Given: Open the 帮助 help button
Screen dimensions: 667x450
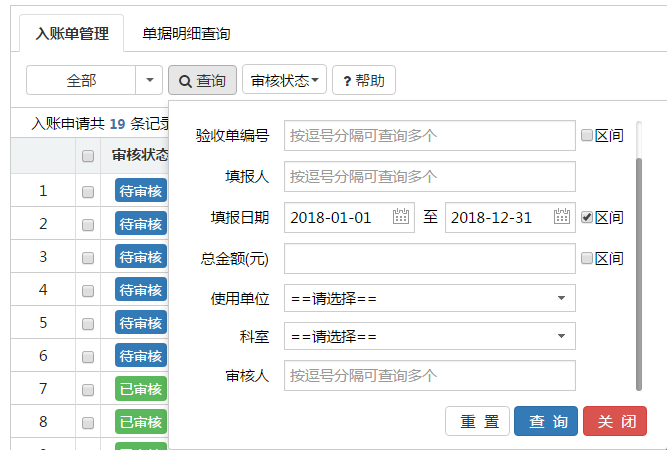Looking at the screenshot, I should (363, 80).
